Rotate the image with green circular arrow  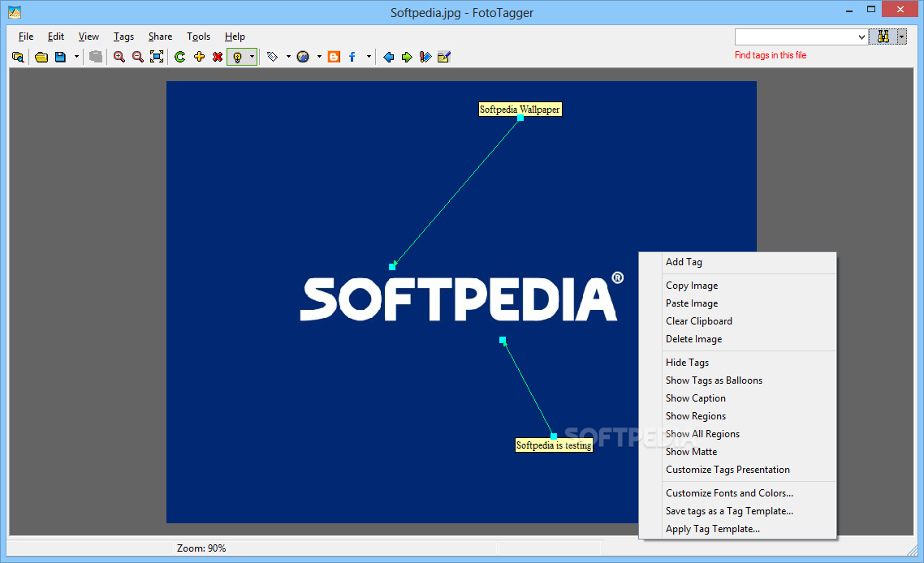(x=180, y=57)
